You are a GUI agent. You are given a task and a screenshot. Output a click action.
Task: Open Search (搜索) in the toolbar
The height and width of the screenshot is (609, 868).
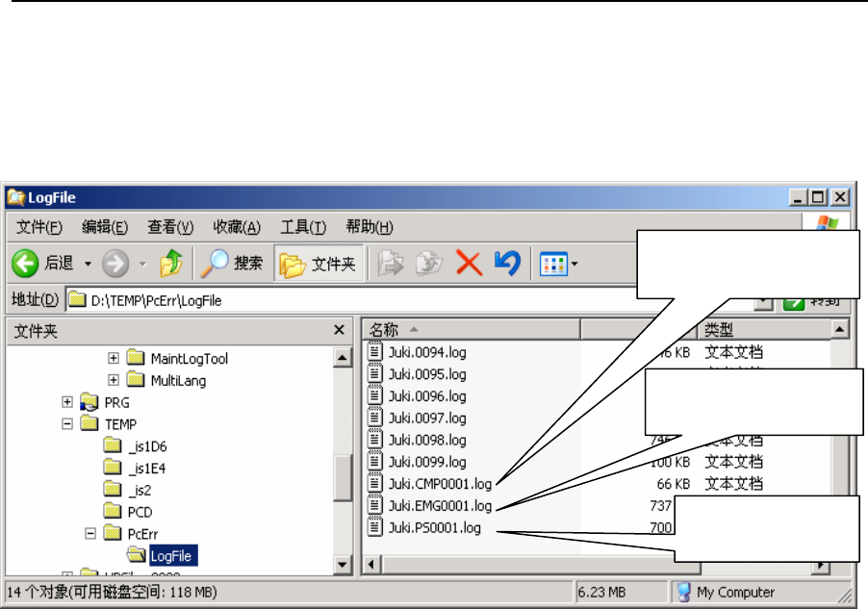pyautogui.click(x=231, y=264)
